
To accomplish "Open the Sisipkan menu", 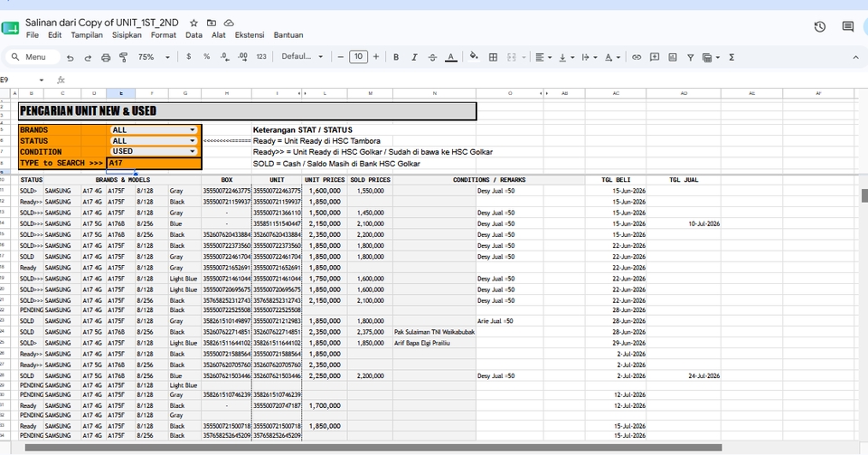I will pyautogui.click(x=127, y=35).
